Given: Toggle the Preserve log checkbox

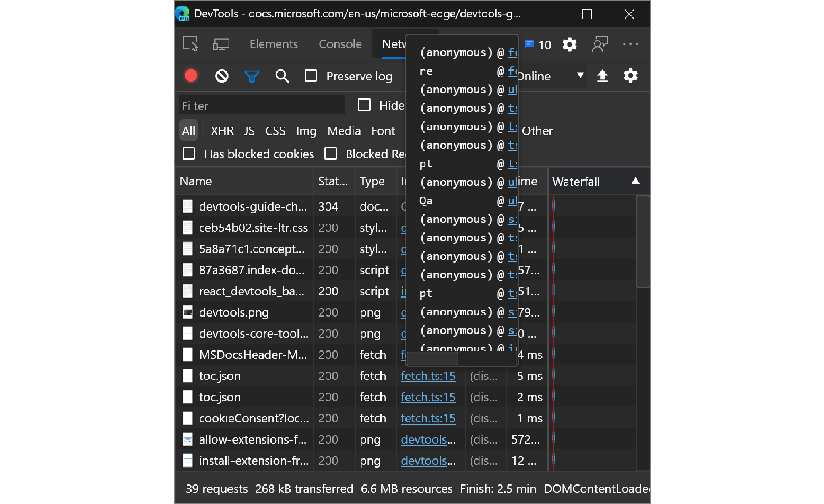Looking at the screenshot, I should [311, 75].
